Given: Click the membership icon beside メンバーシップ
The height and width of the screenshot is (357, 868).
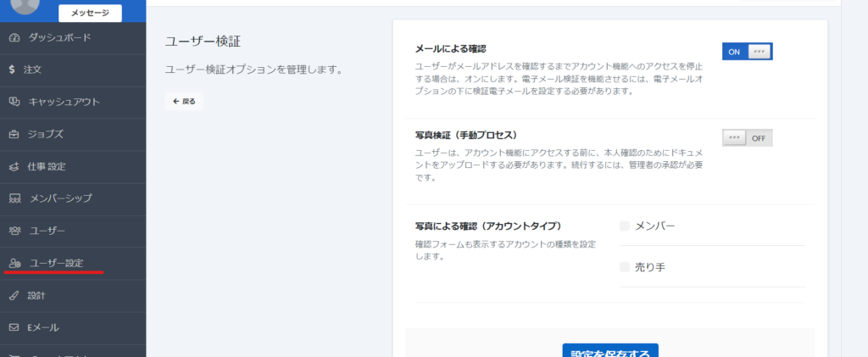Looking at the screenshot, I should 14,198.
